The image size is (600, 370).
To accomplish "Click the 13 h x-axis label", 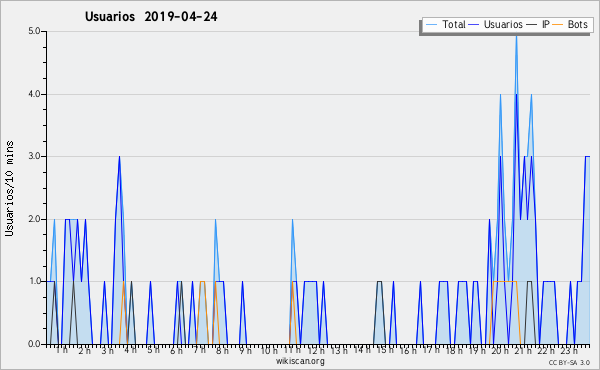I will click(339, 350).
